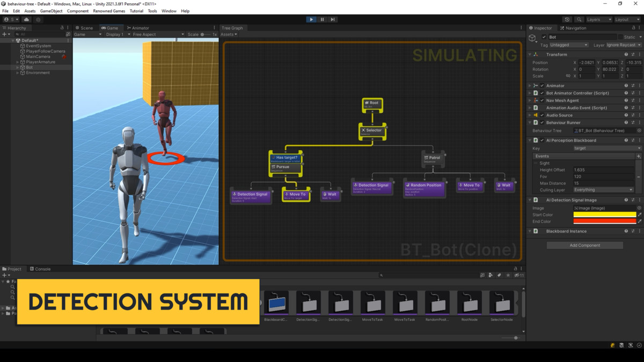
Task: Open the Culling Layer Everything dropdown
Action: (604, 189)
